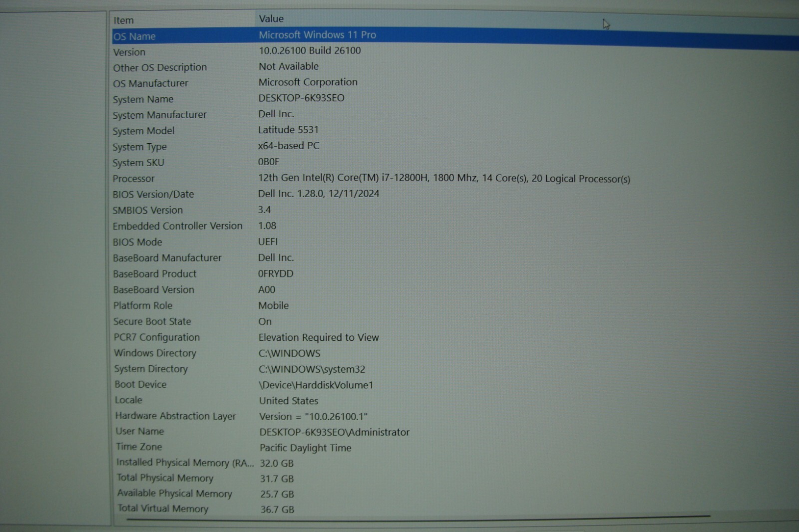799x532 pixels.
Task: Click the 0FRYDD baseboard product value
Action: tap(276, 274)
